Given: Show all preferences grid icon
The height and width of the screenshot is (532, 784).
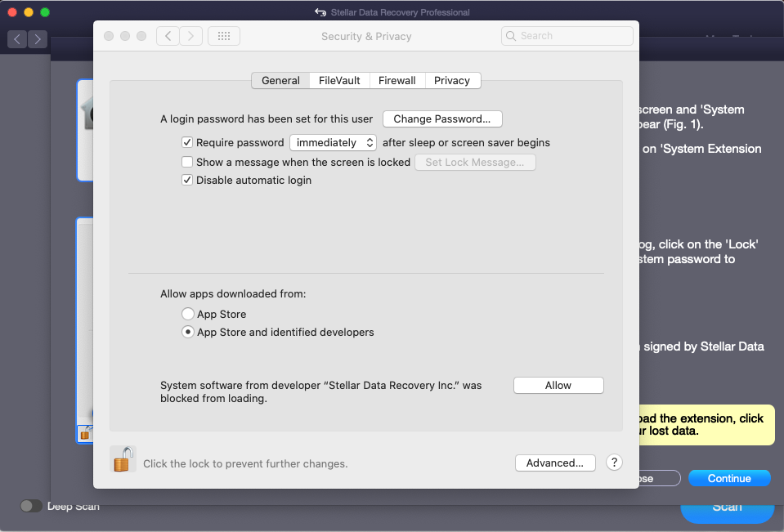Looking at the screenshot, I should point(223,36).
